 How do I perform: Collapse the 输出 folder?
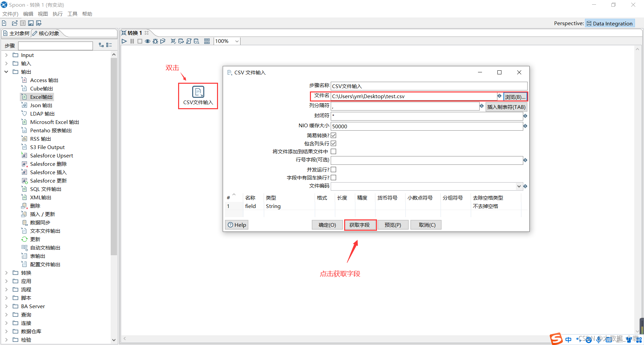[x=6, y=72]
